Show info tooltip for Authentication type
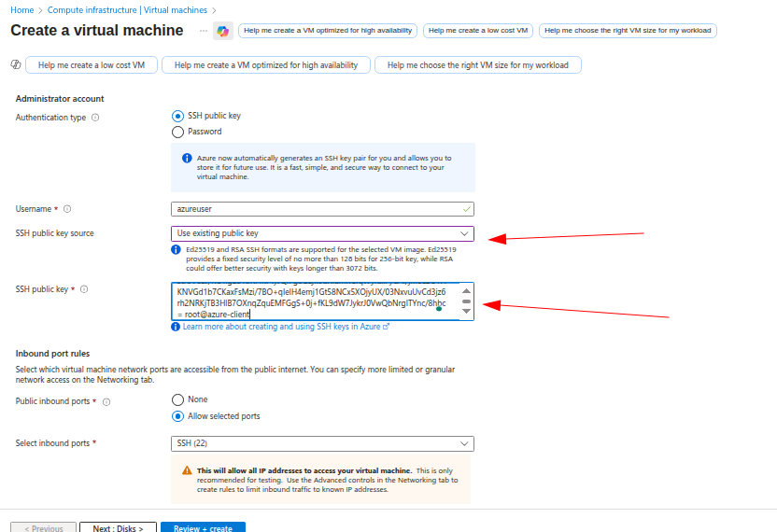The width and height of the screenshot is (777, 532). pyautogui.click(x=95, y=118)
